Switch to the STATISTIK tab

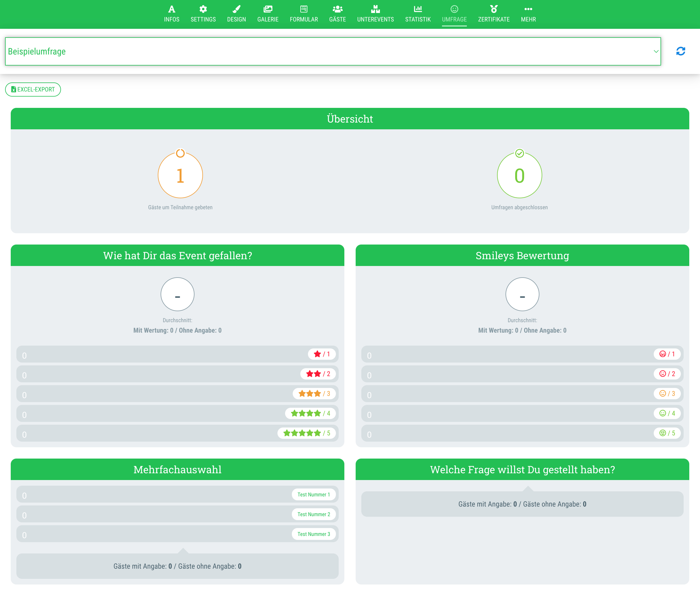[418, 14]
